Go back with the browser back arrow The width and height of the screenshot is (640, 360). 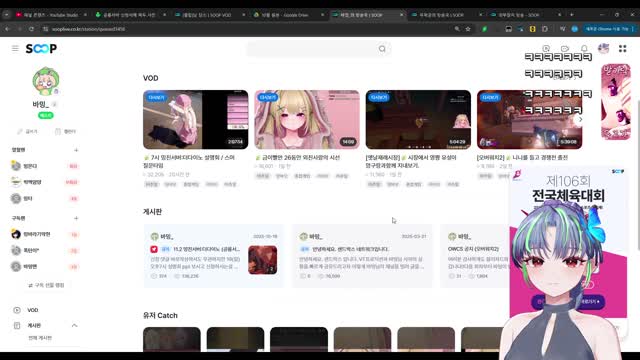[7, 29]
